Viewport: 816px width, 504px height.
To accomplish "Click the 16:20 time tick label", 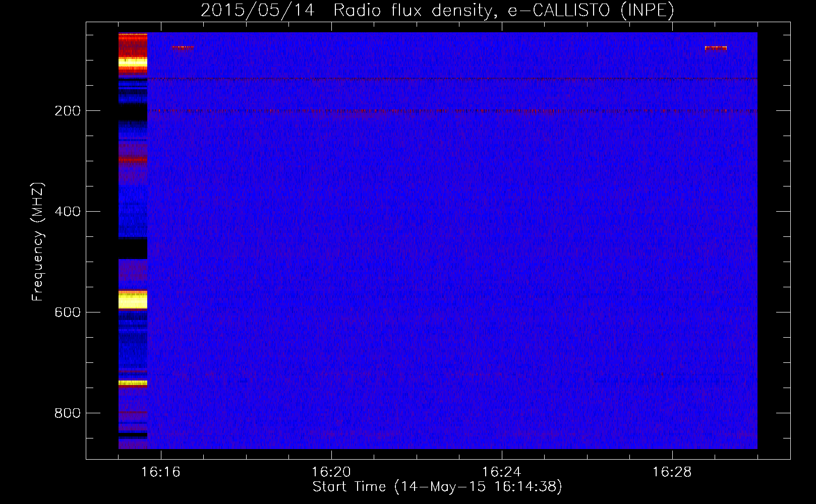I will point(331,472).
